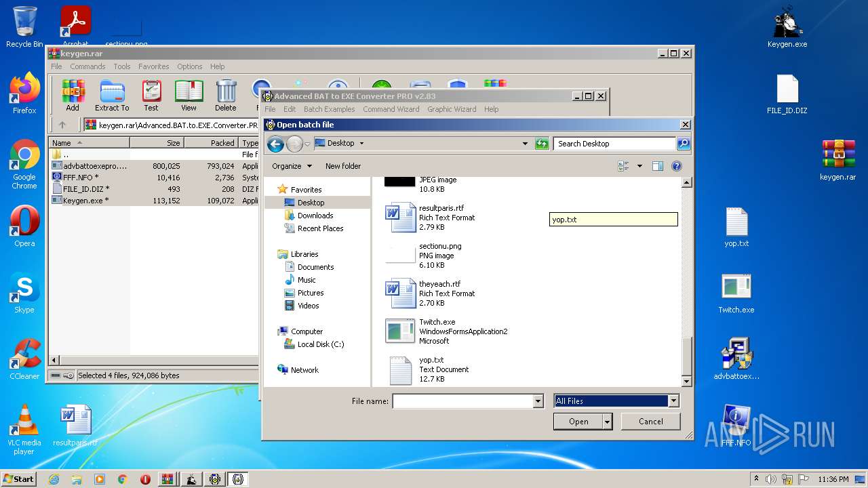Screen dimensions: 868x488
Task: Click the Open button split arrow
Action: click(x=608, y=422)
